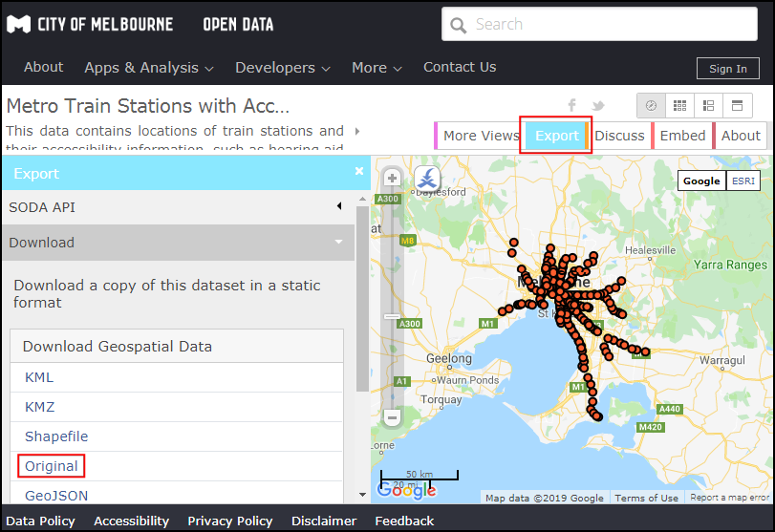Open the Discuss tab

(x=619, y=136)
